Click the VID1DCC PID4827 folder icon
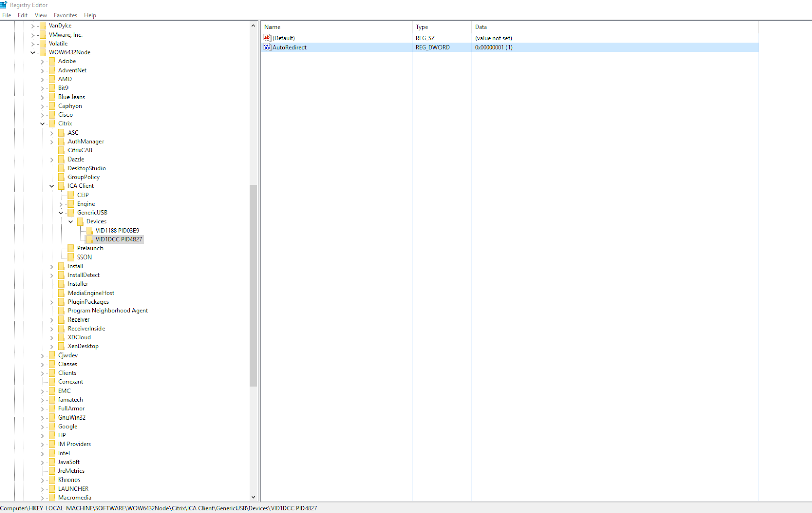Image resolution: width=812 pixels, height=513 pixels. (x=90, y=239)
